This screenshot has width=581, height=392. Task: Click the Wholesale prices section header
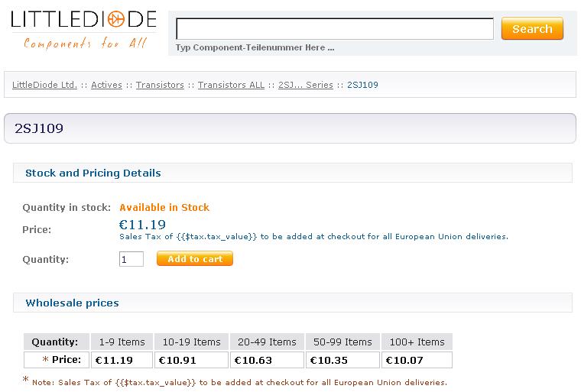click(x=73, y=303)
